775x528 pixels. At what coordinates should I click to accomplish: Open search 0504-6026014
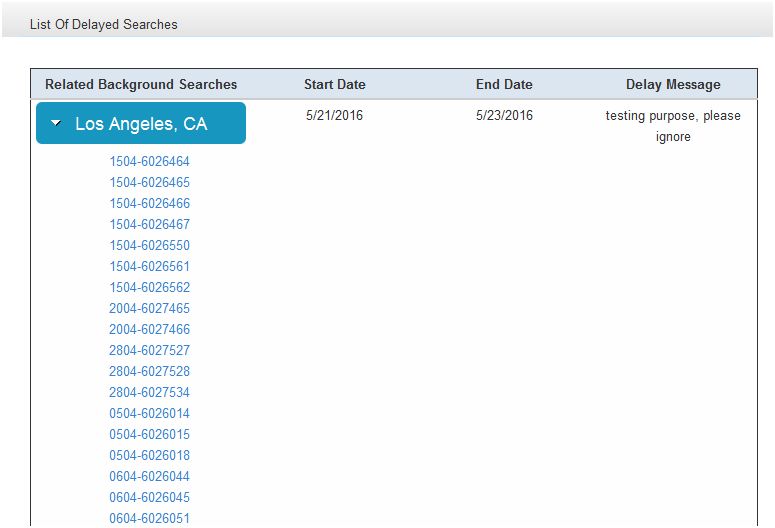149,413
